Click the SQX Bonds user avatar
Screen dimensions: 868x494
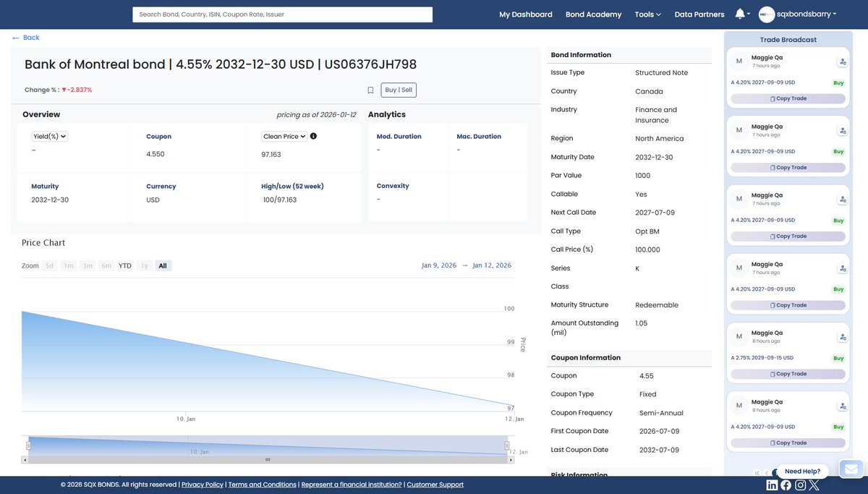766,14
